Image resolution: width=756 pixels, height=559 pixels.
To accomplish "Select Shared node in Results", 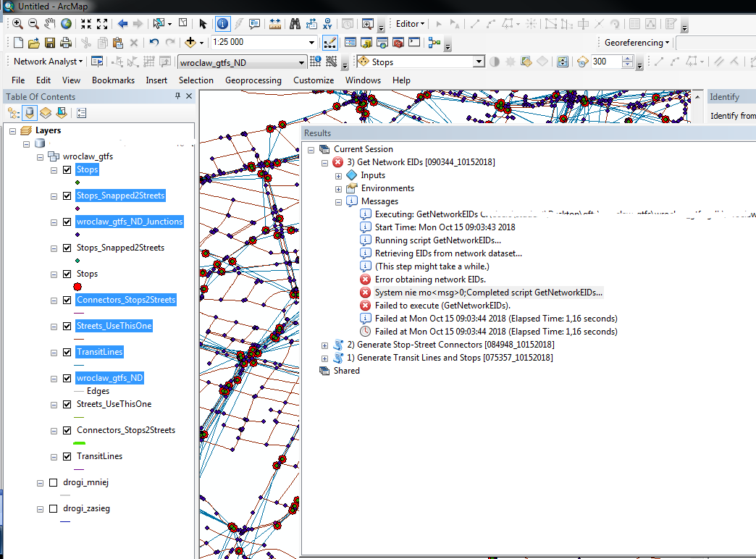I will tap(347, 371).
